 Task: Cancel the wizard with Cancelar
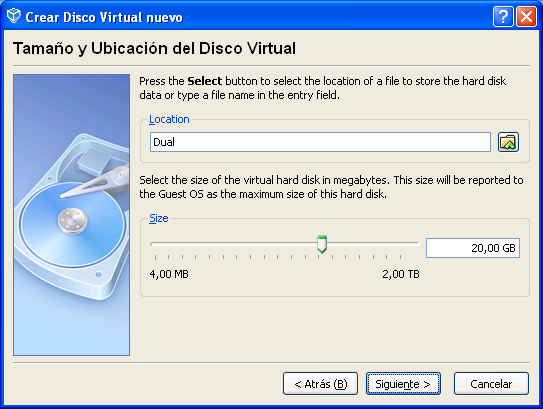(x=491, y=384)
